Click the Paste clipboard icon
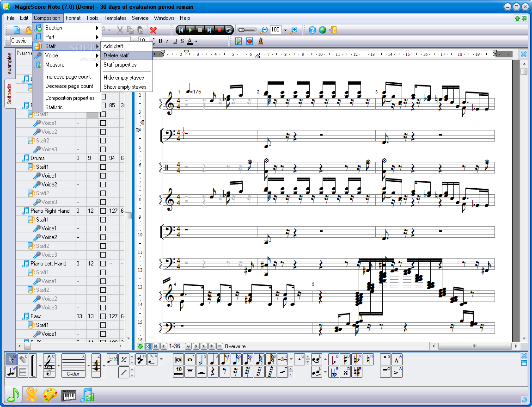 140,30
